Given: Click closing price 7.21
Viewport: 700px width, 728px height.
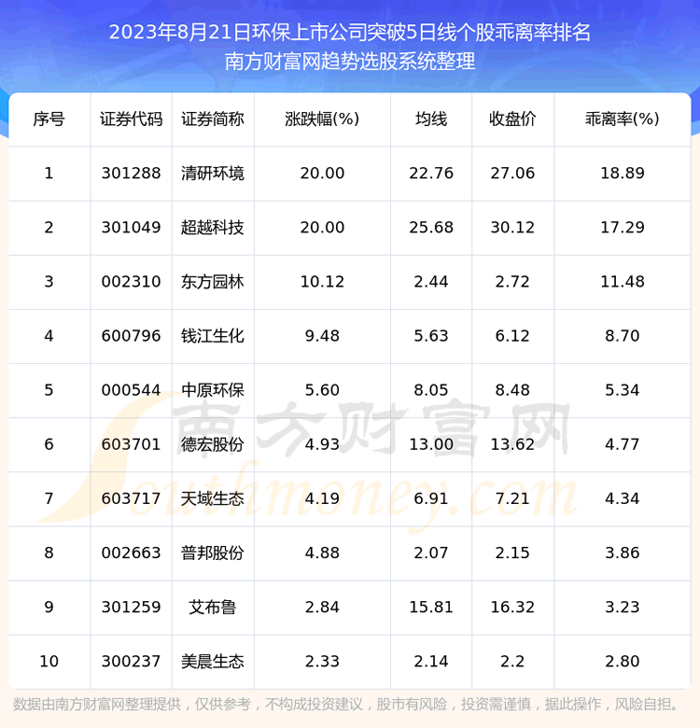Looking at the screenshot, I should pos(512,498).
